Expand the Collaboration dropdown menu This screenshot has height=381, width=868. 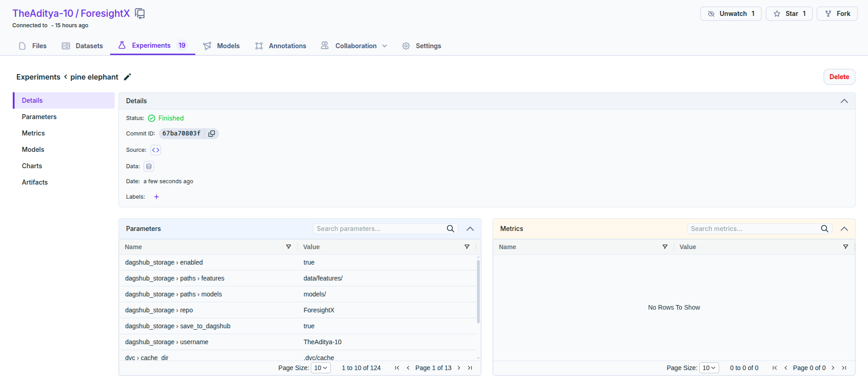355,46
